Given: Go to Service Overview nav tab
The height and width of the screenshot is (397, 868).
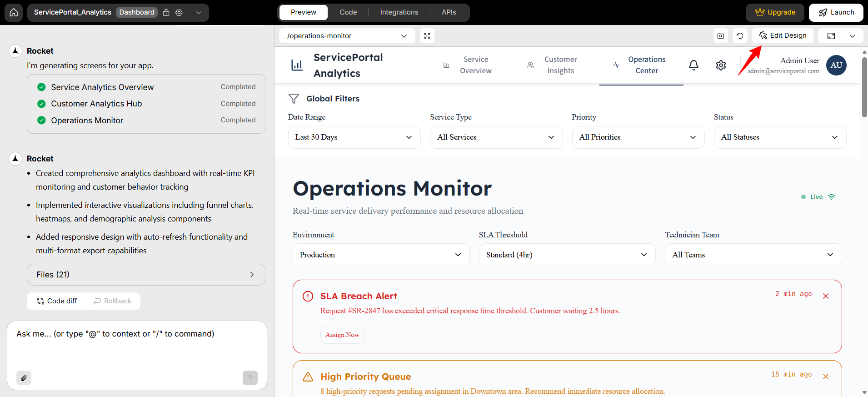Looking at the screenshot, I should click(468, 65).
